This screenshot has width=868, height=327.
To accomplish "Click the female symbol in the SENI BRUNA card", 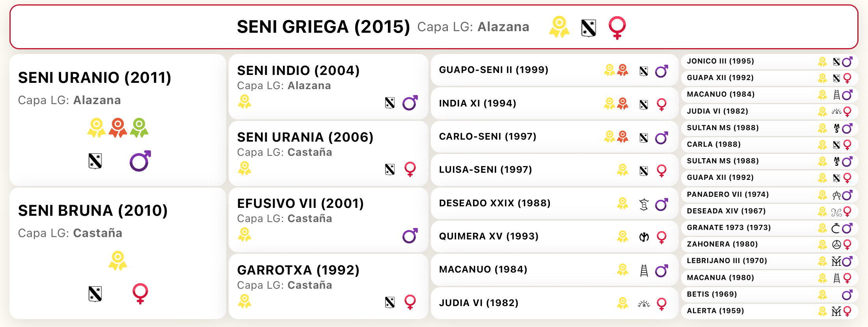I will (140, 293).
